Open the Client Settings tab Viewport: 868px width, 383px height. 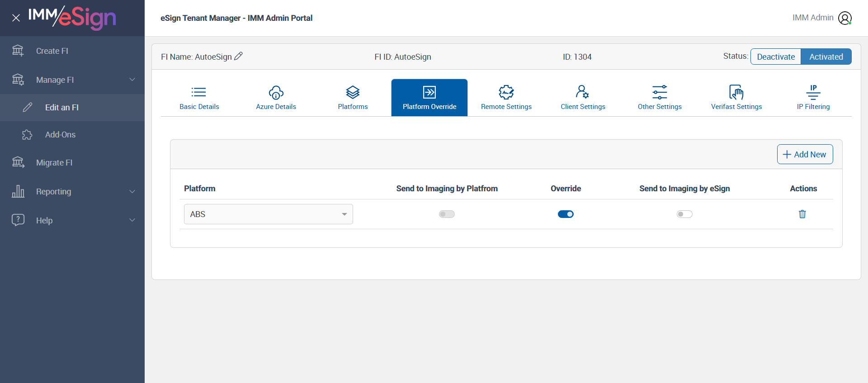coord(583,98)
